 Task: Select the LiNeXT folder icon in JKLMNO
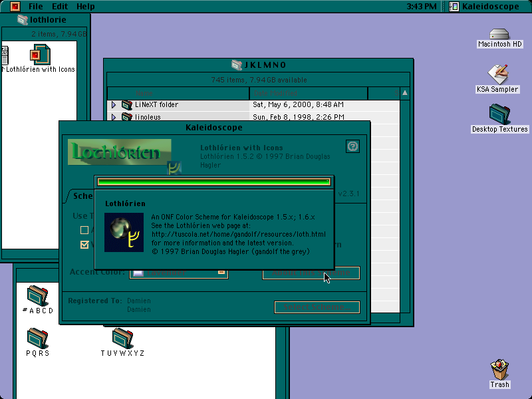click(x=127, y=105)
